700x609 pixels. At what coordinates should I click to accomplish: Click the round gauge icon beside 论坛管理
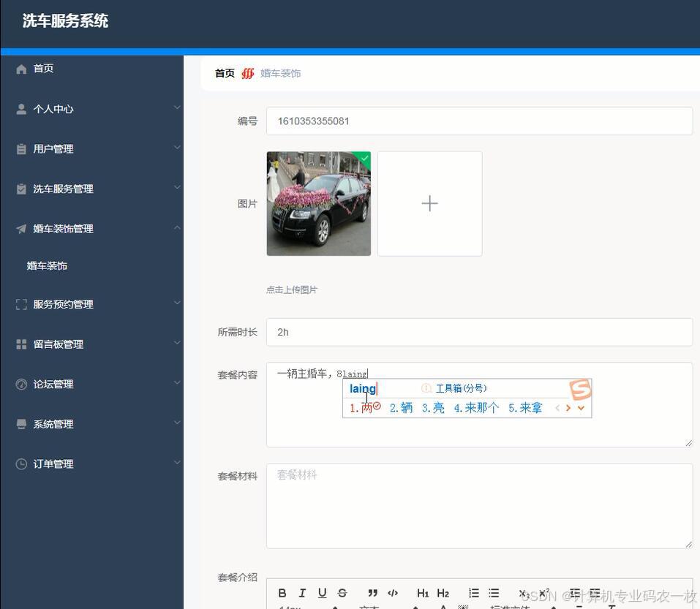coord(21,384)
